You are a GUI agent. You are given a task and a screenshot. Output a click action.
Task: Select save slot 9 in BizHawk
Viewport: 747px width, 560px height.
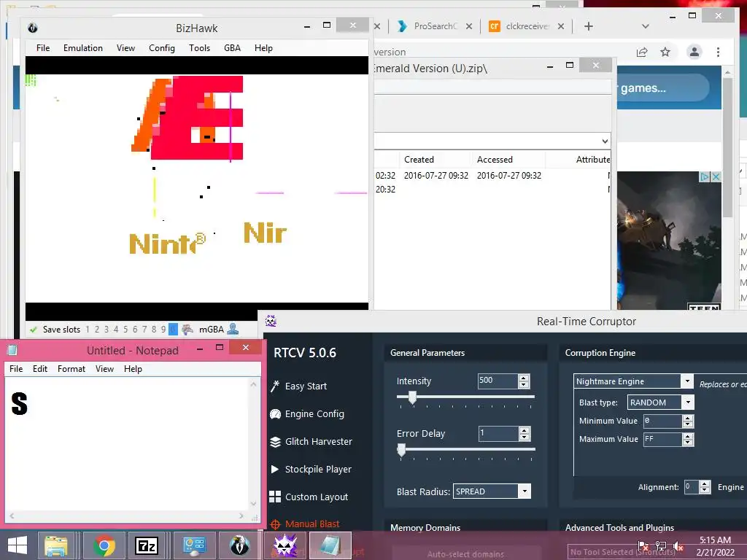pos(163,329)
